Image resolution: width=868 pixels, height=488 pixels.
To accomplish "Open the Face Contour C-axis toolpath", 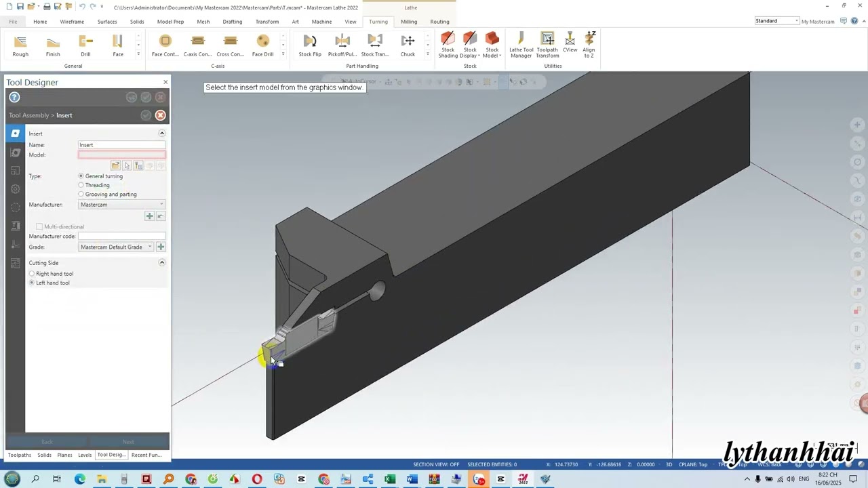I will point(165,46).
